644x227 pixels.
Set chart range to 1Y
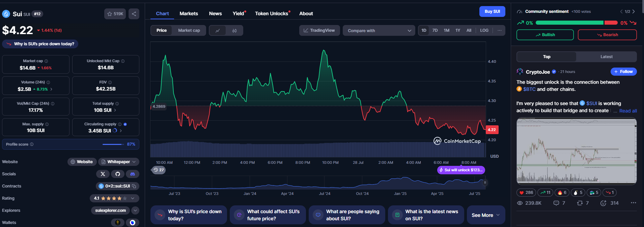(x=458, y=30)
